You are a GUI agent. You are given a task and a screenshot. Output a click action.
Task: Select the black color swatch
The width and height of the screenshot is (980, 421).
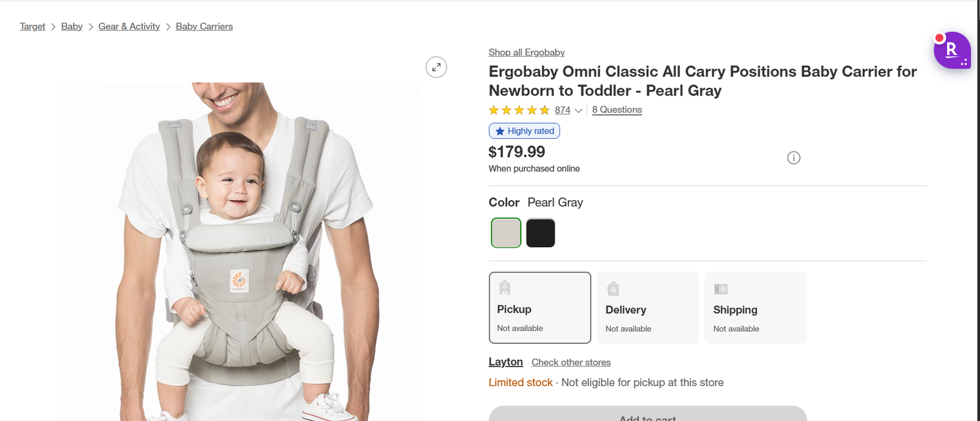pos(540,233)
